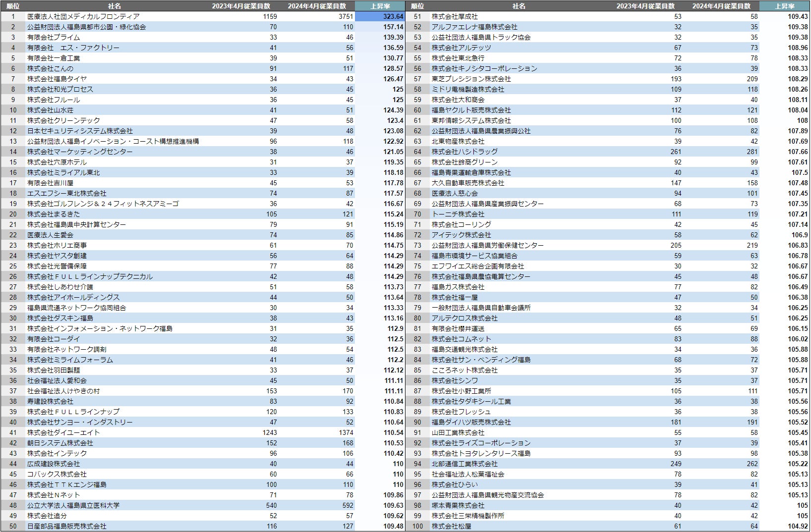Viewport: 811px width, 532px height.
Task: Select the company 福島ヤクルト販売株式会社
Action: pos(471,110)
